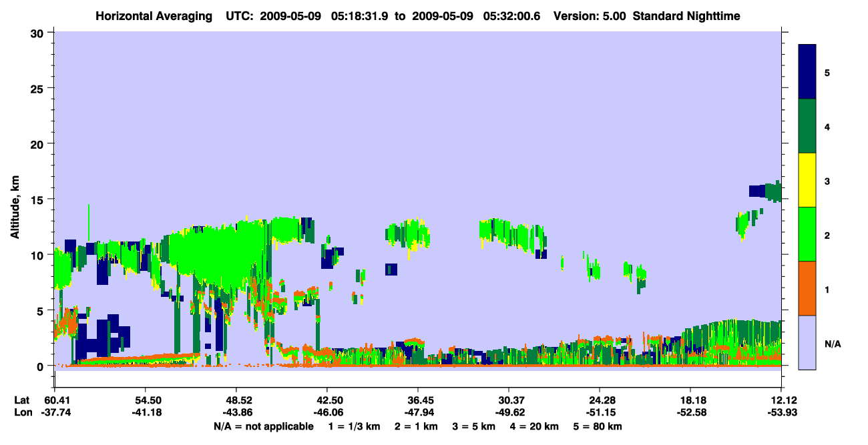
Task: Click latitude value 54.50
Action: [x=145, y=400]
